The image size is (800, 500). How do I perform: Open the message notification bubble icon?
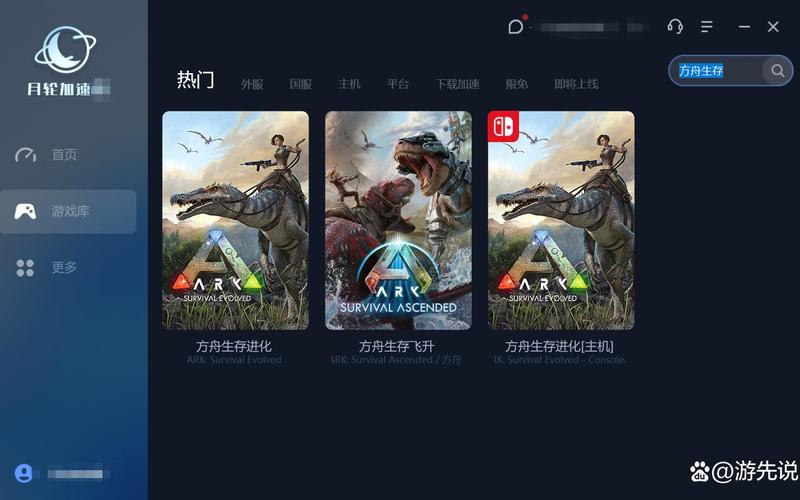click(x=516, y=26)
